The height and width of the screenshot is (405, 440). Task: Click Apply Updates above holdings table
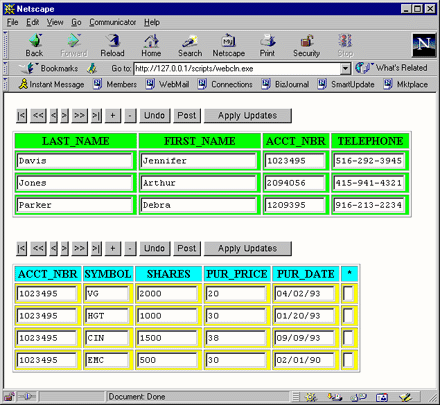248,249
